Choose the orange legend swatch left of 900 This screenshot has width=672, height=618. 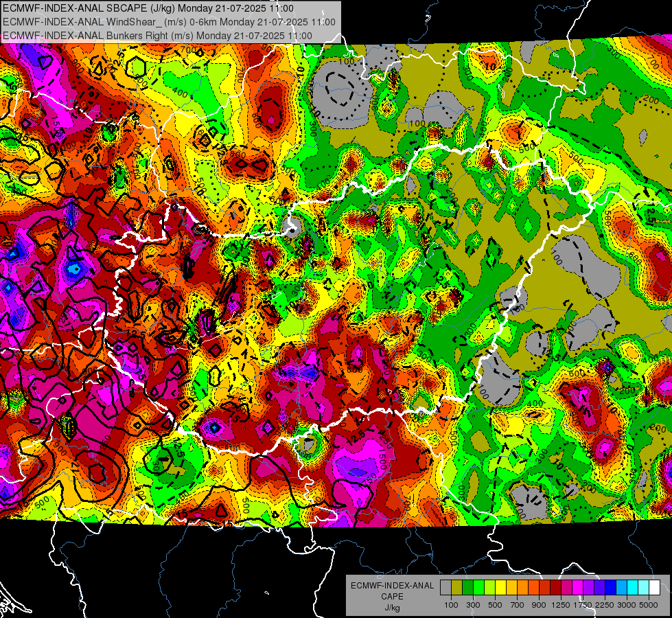522,588
